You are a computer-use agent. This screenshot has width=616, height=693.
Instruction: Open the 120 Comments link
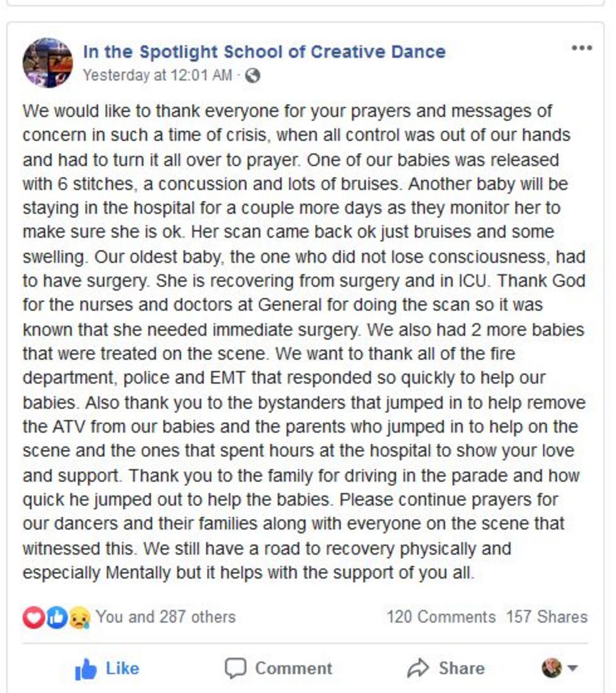[x=441, y=617]
